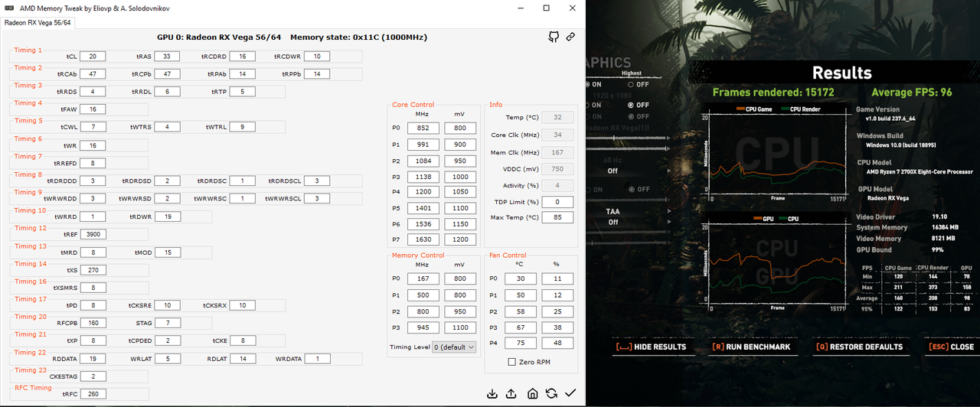Click the tRCAb value field
Viewport: 980px width, 407px height.
93,74
